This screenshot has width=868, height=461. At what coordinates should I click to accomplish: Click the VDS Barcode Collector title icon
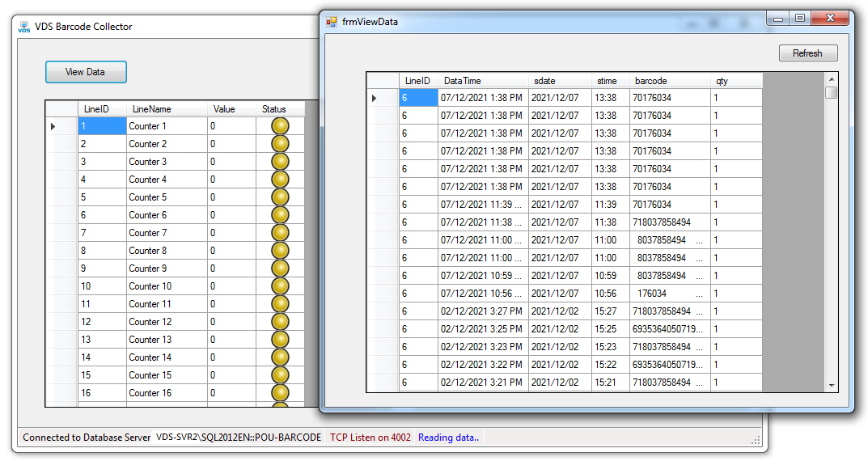pos(23,27)
